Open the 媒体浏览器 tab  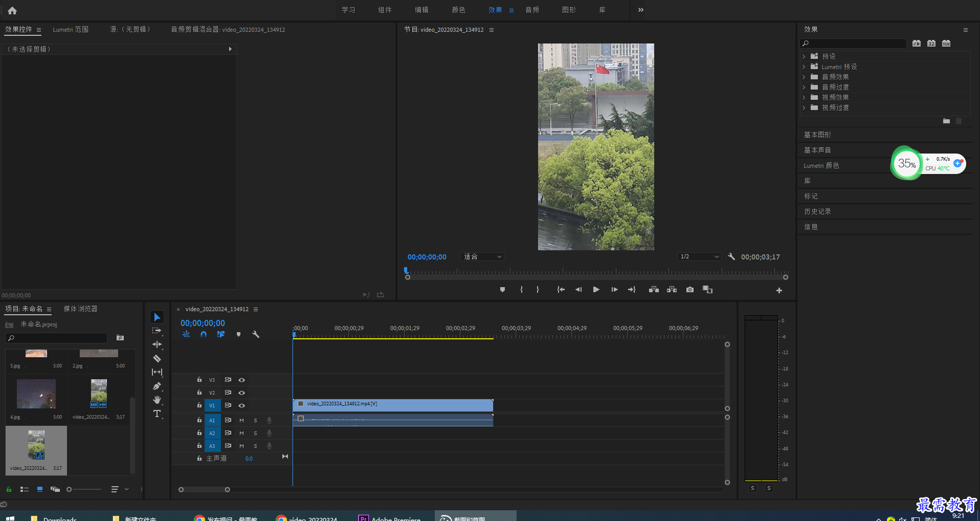[80, 309]
